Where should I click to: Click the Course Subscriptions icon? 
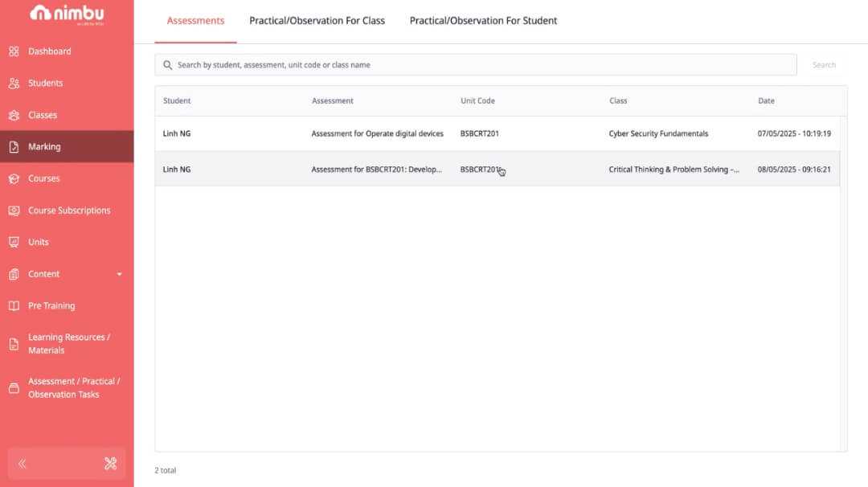coord(14,211)
